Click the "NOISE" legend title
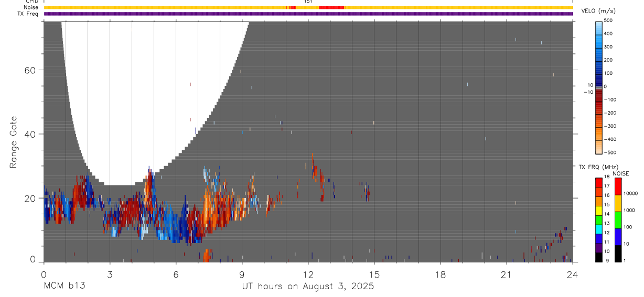This screenshot has width=644, height=297. coord(620,174)
